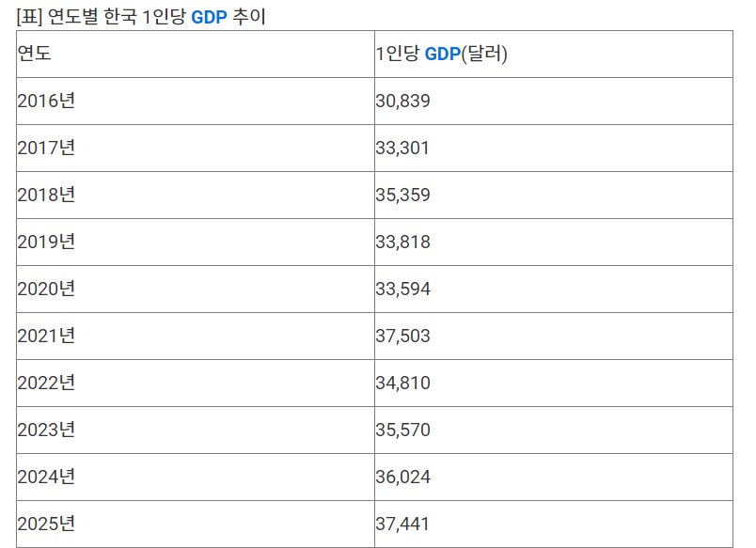Viewport: 756px width, 548px height.
Task: Click the 33,301 value cell
Action: (x=554, y=148)
